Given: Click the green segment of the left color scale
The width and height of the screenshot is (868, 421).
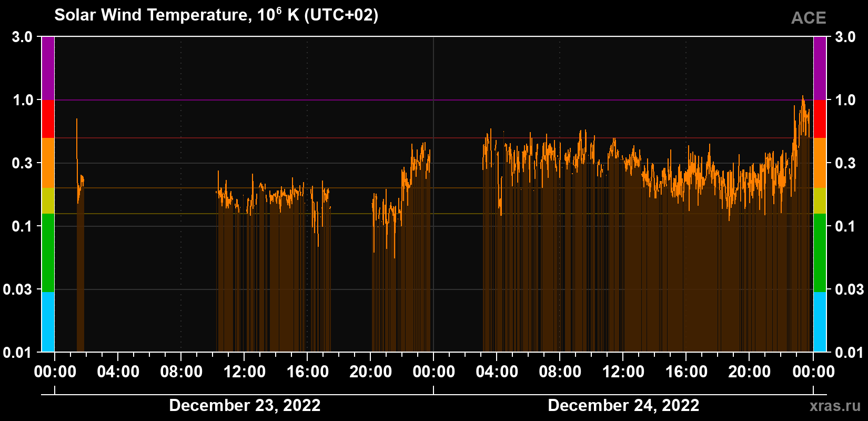Looking at the screenshot, I should 48,253.
